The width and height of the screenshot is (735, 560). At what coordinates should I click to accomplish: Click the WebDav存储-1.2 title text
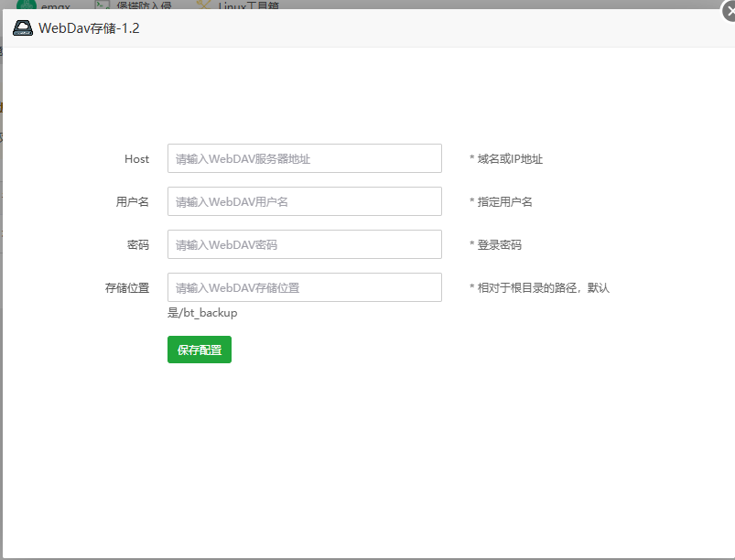pos(89,28)
